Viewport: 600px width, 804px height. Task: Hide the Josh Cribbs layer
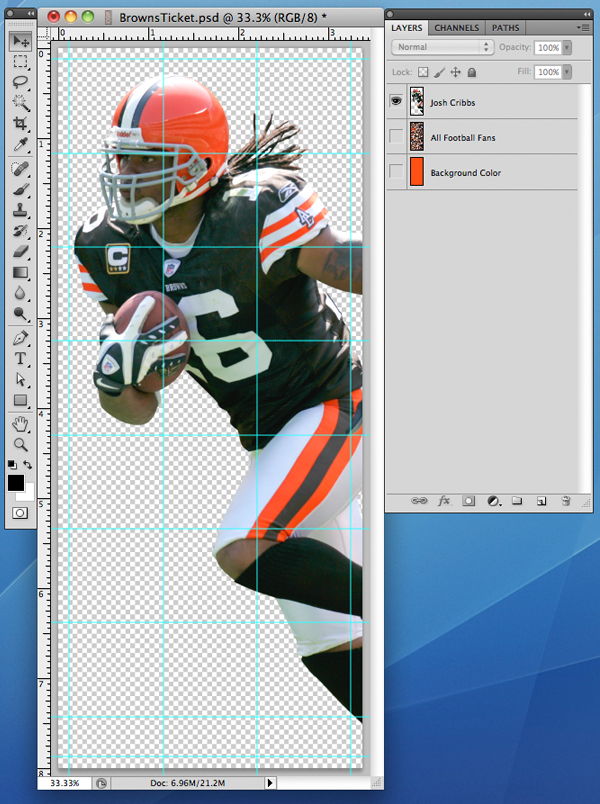click(396, 101)
